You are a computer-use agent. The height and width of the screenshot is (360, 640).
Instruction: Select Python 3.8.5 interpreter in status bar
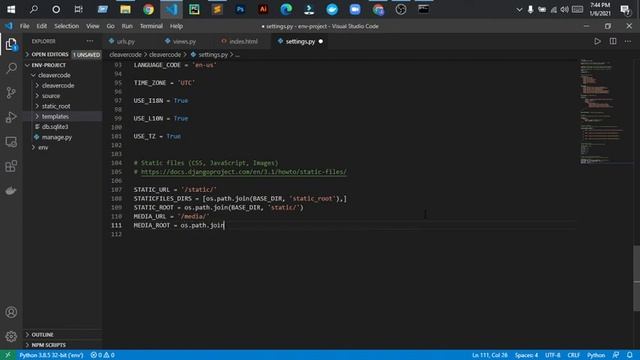51,355
